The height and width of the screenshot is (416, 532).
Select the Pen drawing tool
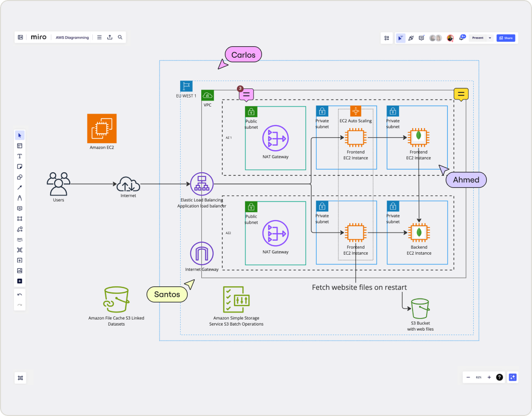(20, 198)
